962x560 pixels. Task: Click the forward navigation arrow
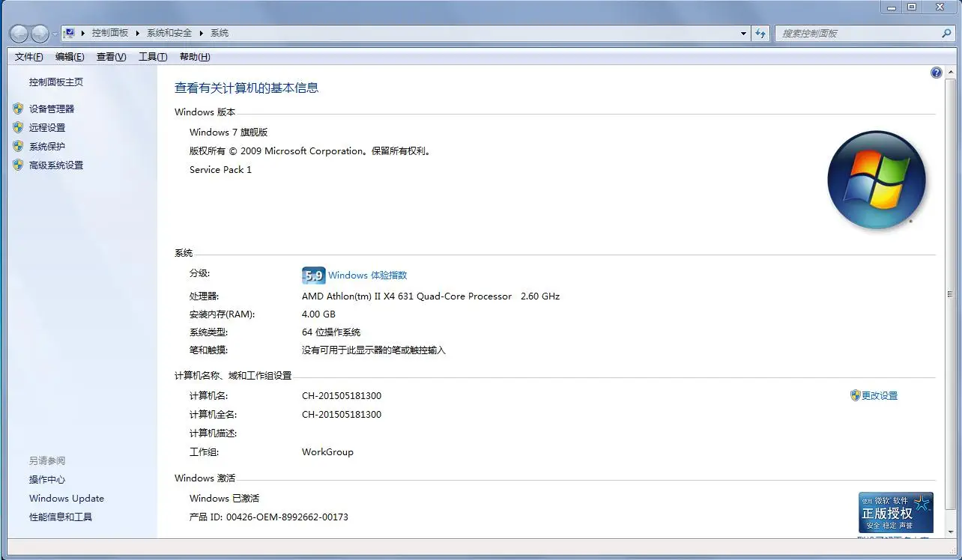coord(40,33)
